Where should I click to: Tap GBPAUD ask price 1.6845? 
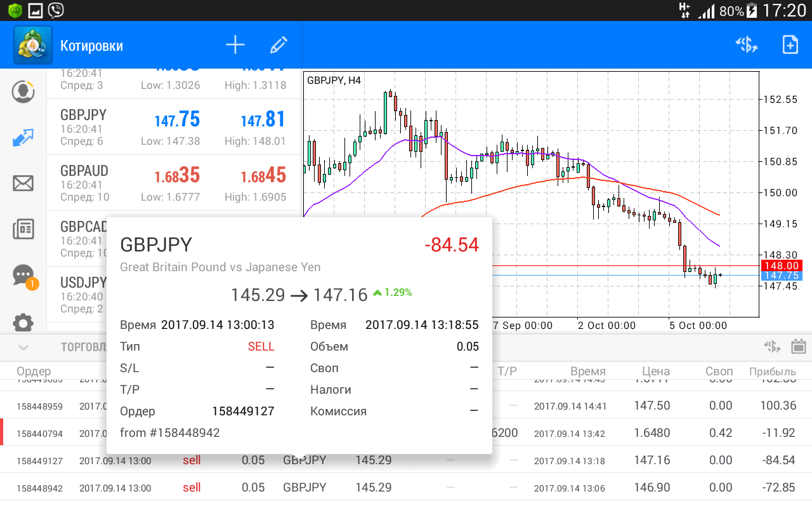pyautogui.click(x=263, y=175)
